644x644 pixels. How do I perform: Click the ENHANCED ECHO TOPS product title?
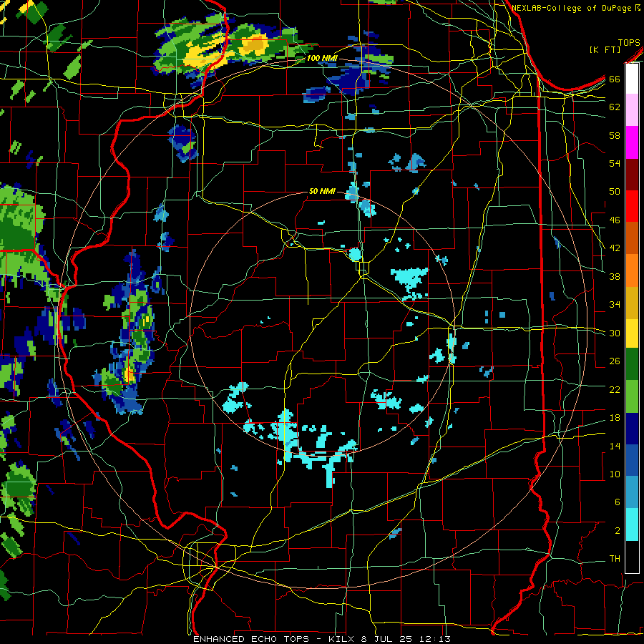pyautogui.click(x=251, y=639)
